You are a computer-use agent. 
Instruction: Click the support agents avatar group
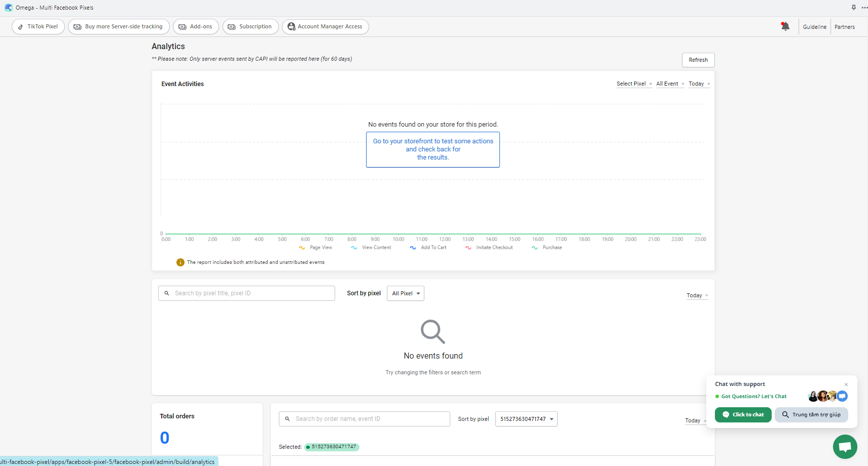(x=827, y=396)
